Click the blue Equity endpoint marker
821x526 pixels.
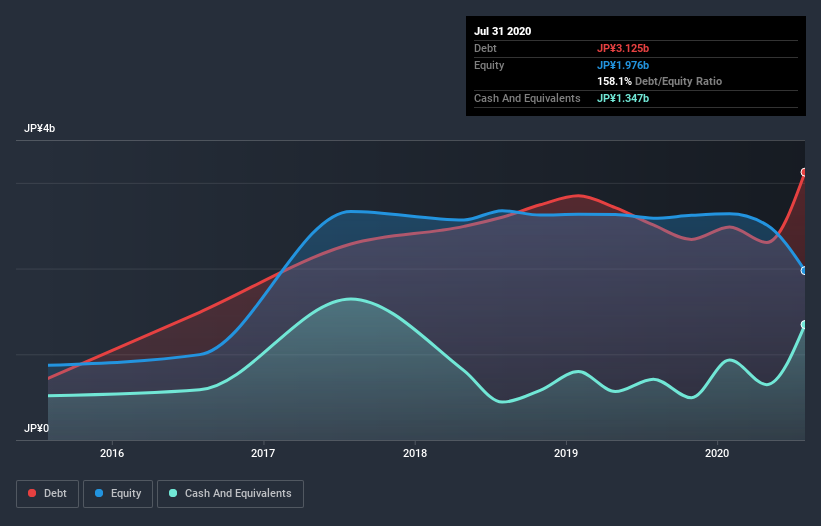coord(804,271)
